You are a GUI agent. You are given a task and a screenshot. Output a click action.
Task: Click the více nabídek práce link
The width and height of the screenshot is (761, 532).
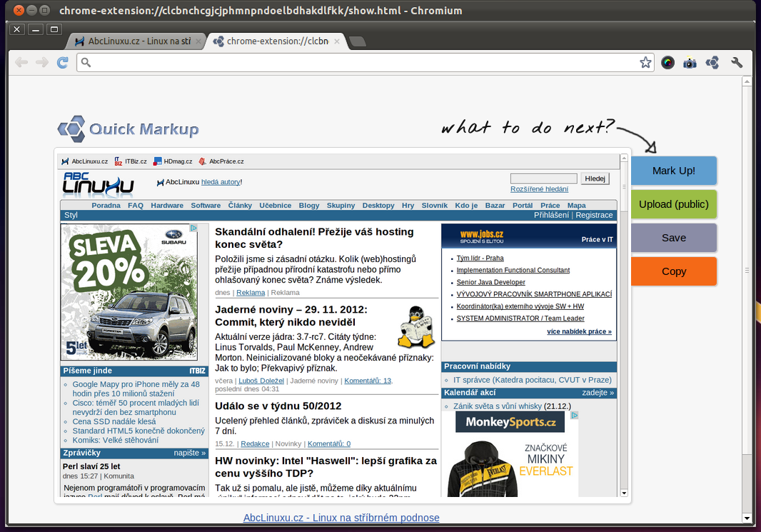click(x=579, y=331)
